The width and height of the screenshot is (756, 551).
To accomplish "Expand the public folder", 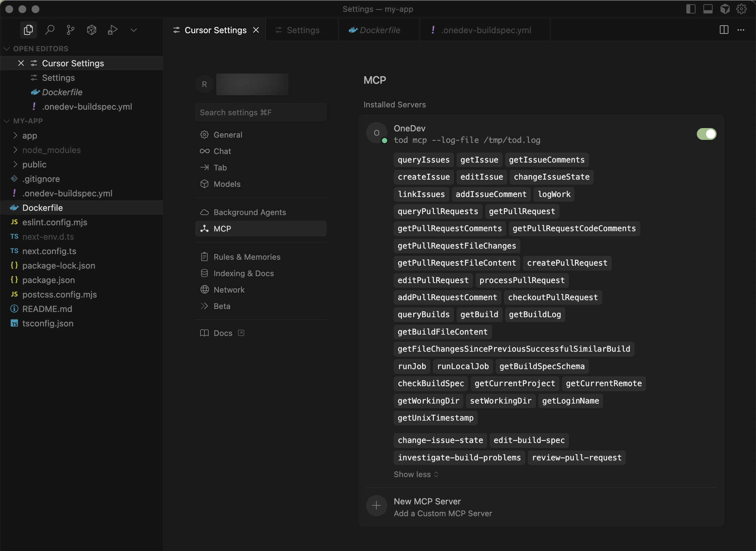I will pos(34,165).
